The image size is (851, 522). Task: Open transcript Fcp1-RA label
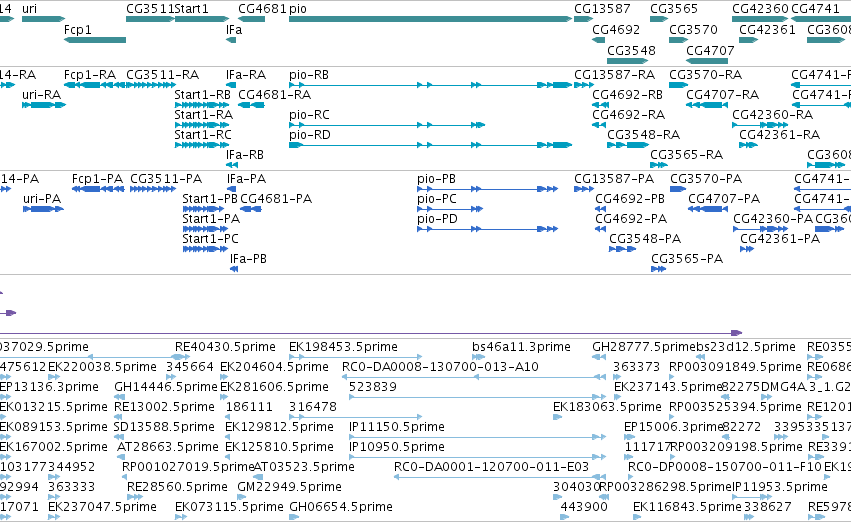point(90,75)
